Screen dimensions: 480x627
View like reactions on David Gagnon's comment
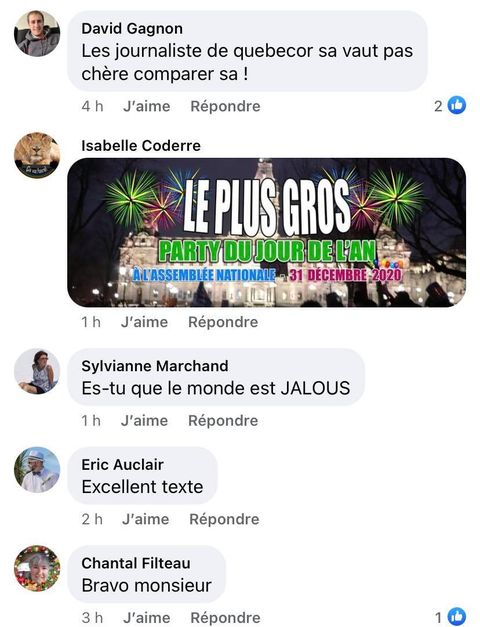pos(450,106)
